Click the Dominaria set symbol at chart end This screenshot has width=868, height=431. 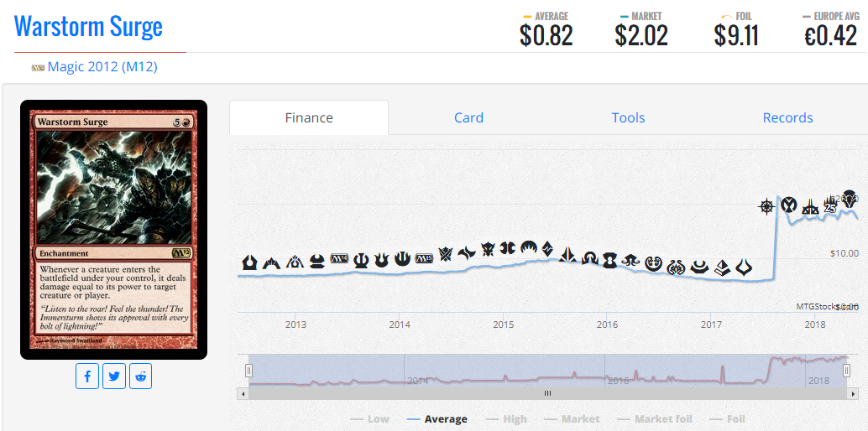[x=850, y=201]
